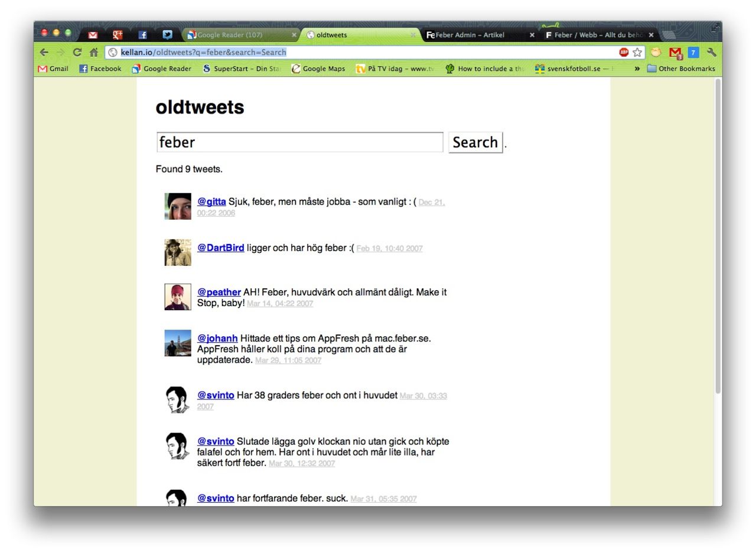Open the Google Maps bookmark
Screen dimensions: 756x553
pyautogui.click(x=318, y=69)
